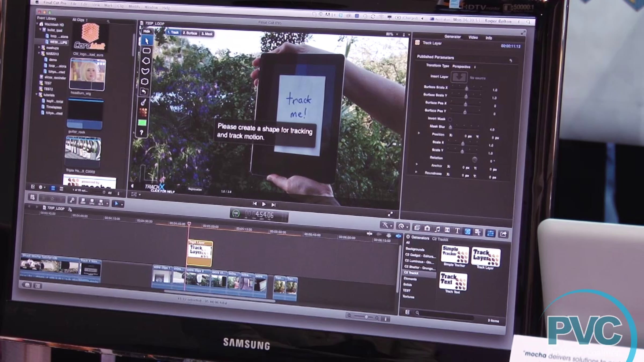
Task: Click the keyword editor key icon
Action: (72, 200)
